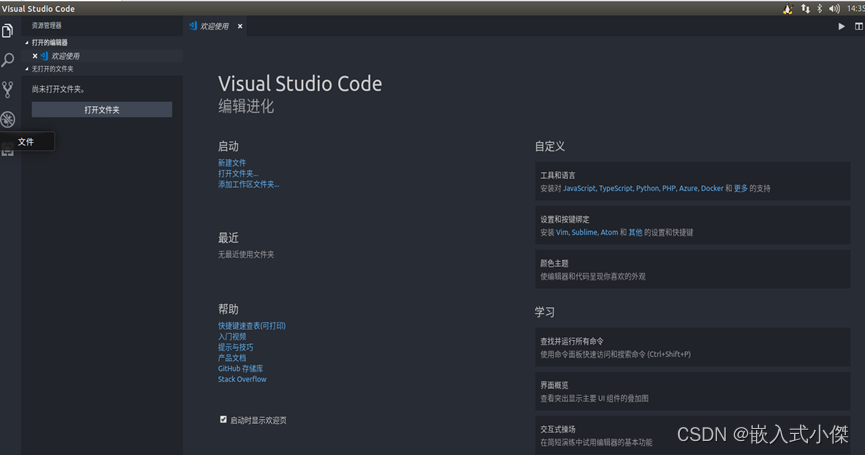The image size is (865, 455).
Task: Open the 交互式操场 card
Action: pos(692,435)
